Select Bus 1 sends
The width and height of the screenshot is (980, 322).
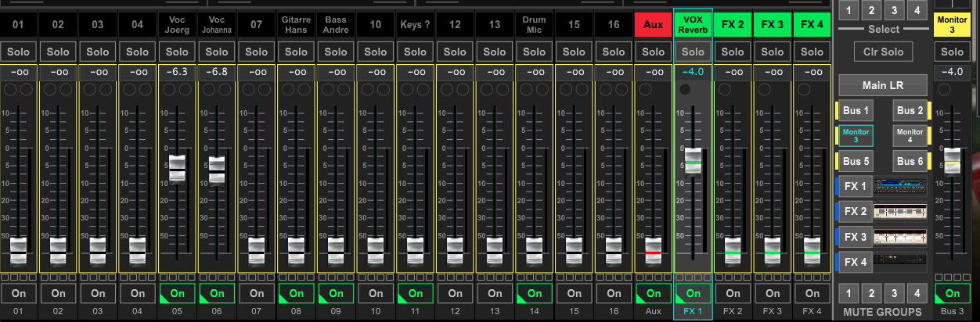pos(854,111)
